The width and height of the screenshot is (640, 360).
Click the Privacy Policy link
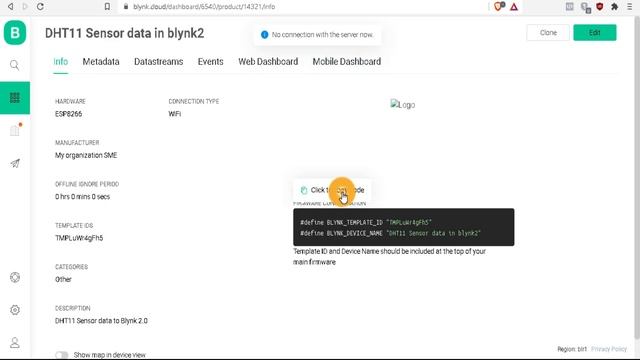[609, 349]
